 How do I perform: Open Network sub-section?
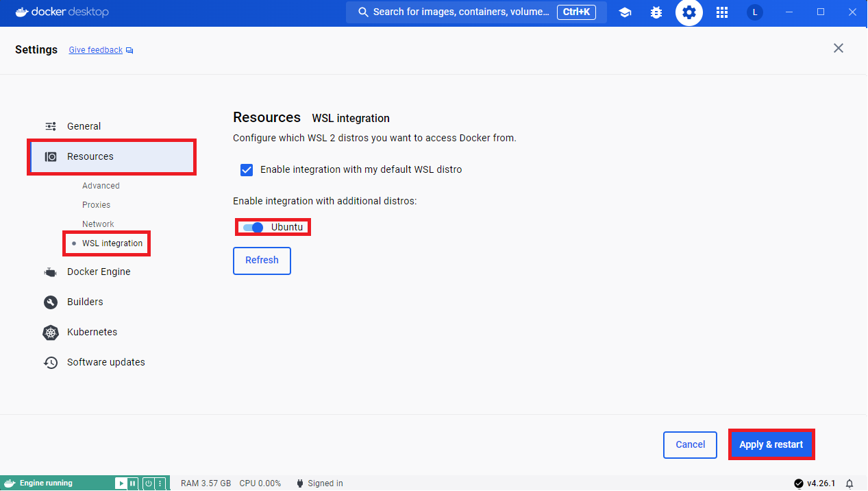(x=98, y=224)
